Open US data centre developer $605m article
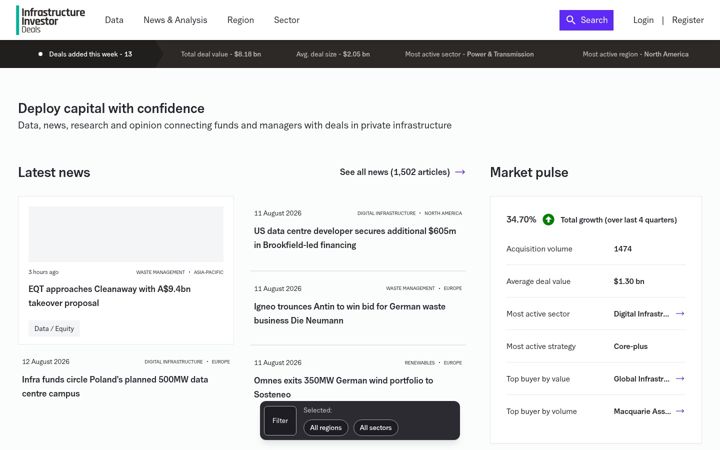This screenshot has height=450, width=720. (355, 238)
